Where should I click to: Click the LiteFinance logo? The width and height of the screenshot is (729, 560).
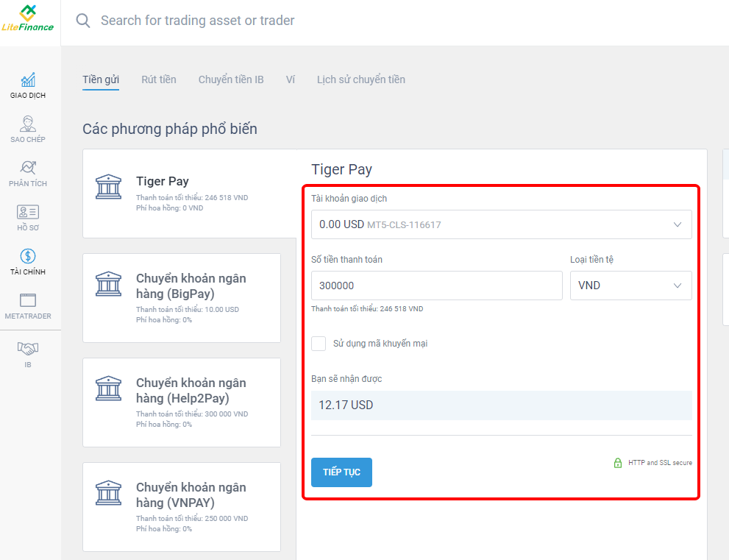click(28, 18)
